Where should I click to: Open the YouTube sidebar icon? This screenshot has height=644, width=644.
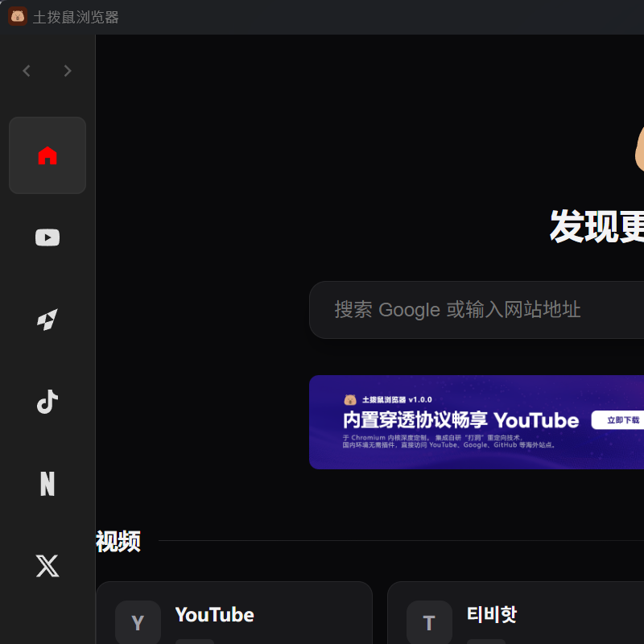[47, 237]
